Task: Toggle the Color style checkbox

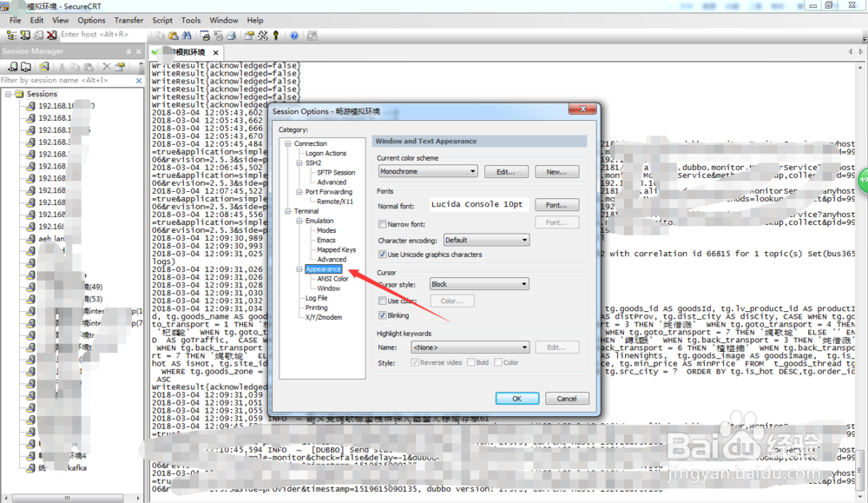Action: [498, 362]
